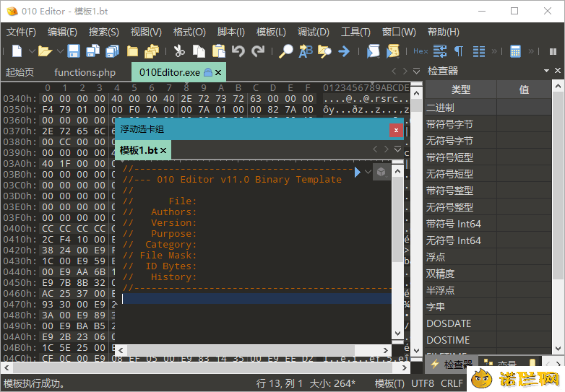Toggle show whitespace pilcrow icon
This screenshot has width=565, height=392.
(x=459, y=51)
